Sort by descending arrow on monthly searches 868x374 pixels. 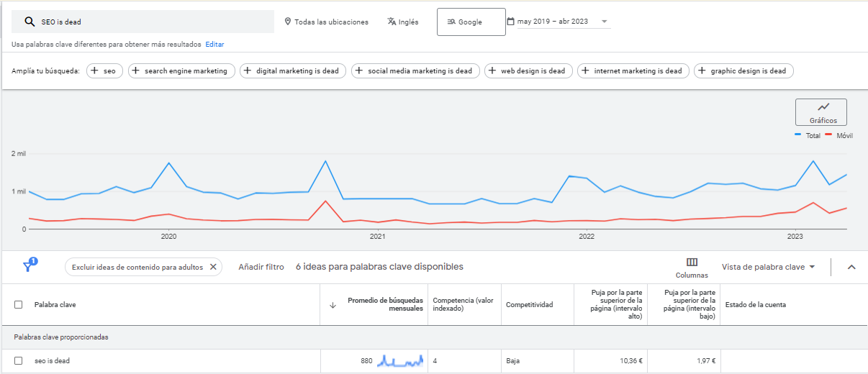point(333,305)
